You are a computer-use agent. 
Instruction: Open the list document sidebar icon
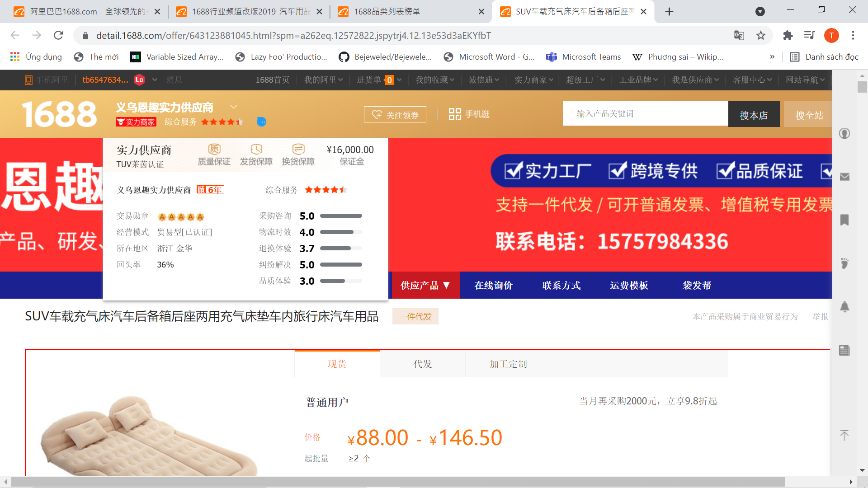844,350
